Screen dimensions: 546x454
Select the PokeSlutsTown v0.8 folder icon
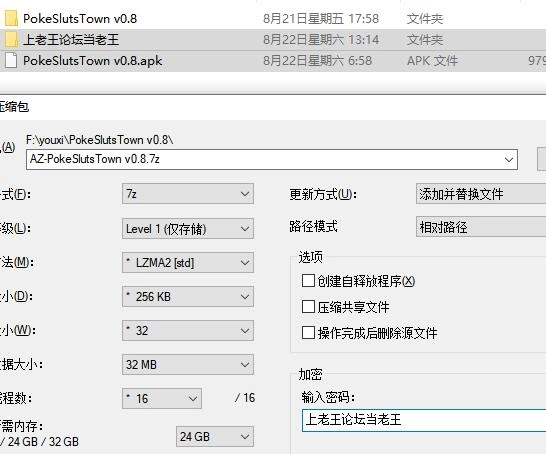point(11,18)
